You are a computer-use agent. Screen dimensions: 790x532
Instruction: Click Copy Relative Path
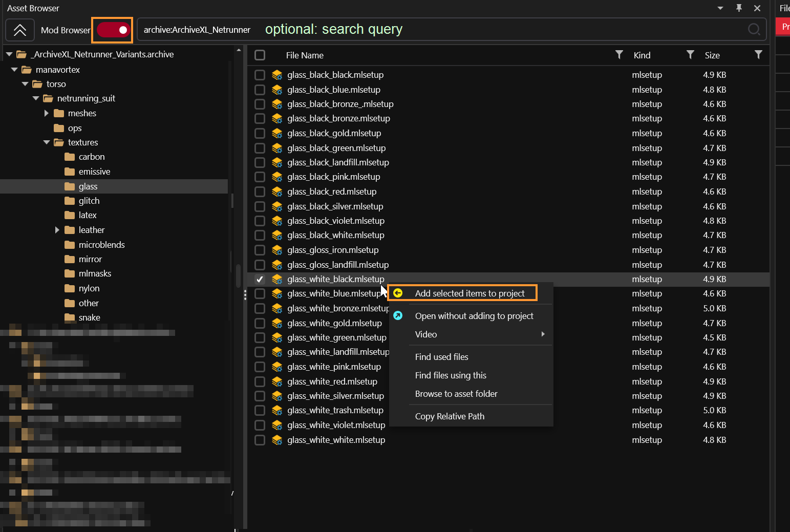coord(450,416)
